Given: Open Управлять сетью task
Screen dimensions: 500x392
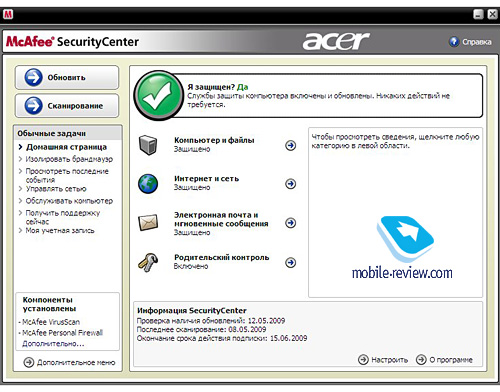Looking at the screenshot, I should point(56,189).
